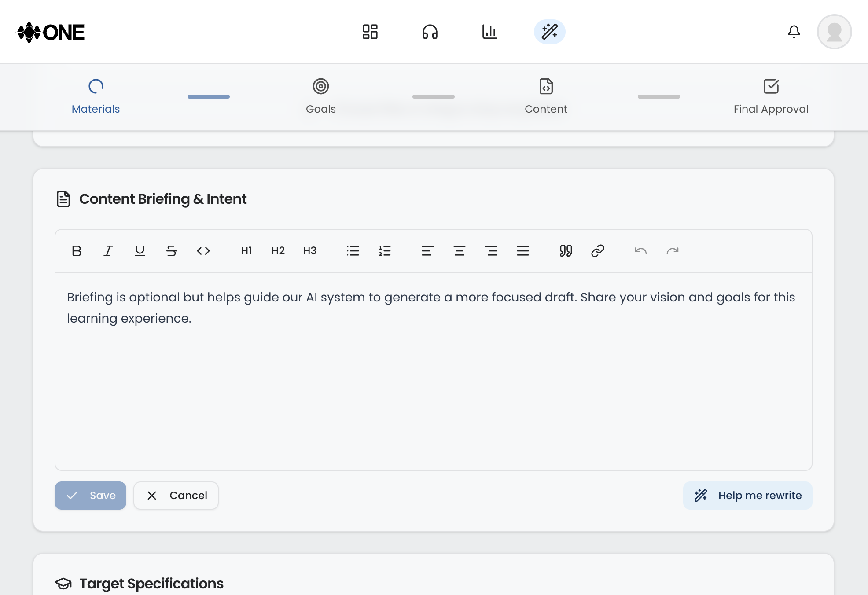Click the Help me rewrite button
This screenshot has width=868, height=595.
(x=747, y=495)
